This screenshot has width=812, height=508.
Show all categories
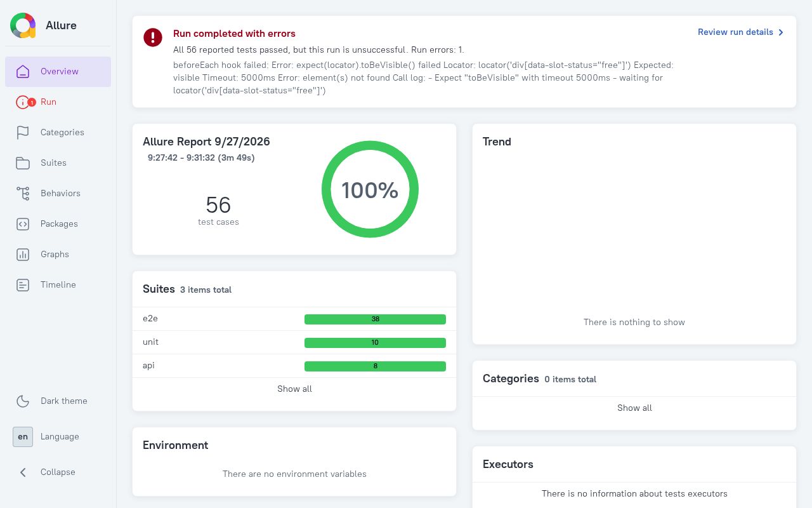pyautogui.click(x=634, y=408)
